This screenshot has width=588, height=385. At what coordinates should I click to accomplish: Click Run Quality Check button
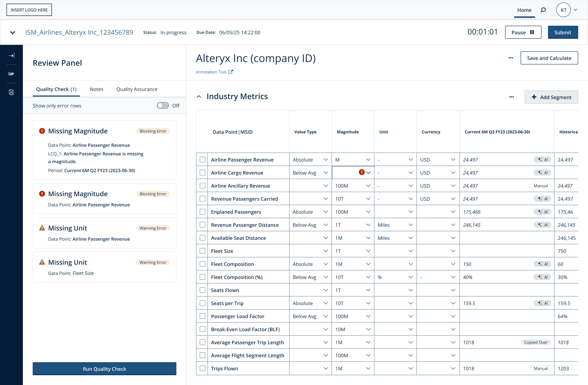[104, 369]
